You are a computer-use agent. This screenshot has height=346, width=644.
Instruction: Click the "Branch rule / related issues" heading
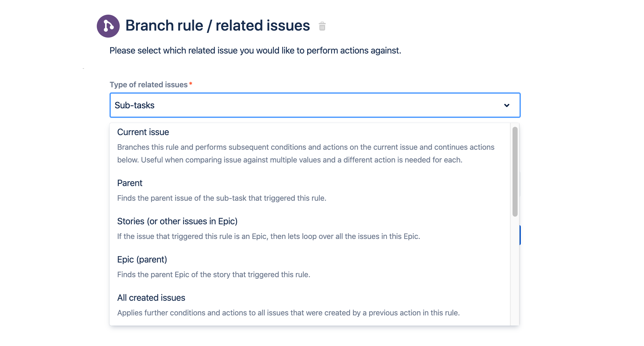click(217, 25)
